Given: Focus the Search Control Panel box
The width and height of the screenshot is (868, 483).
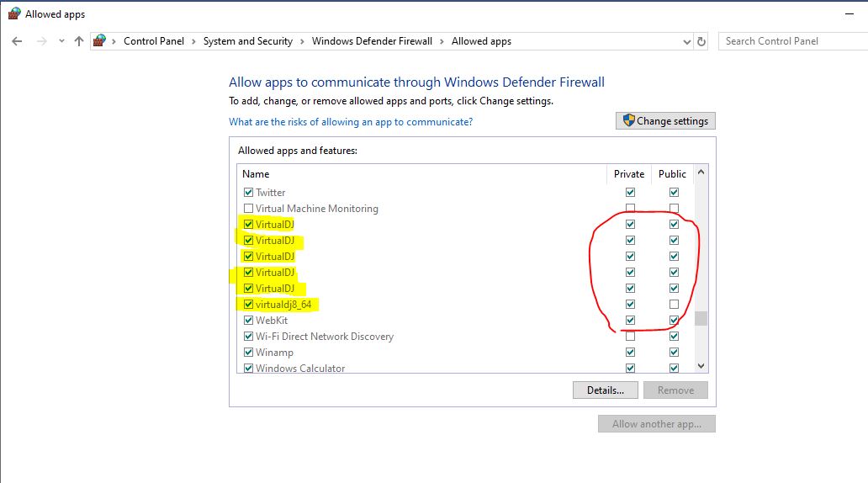Looking at the screenshot, I should 792,41.
